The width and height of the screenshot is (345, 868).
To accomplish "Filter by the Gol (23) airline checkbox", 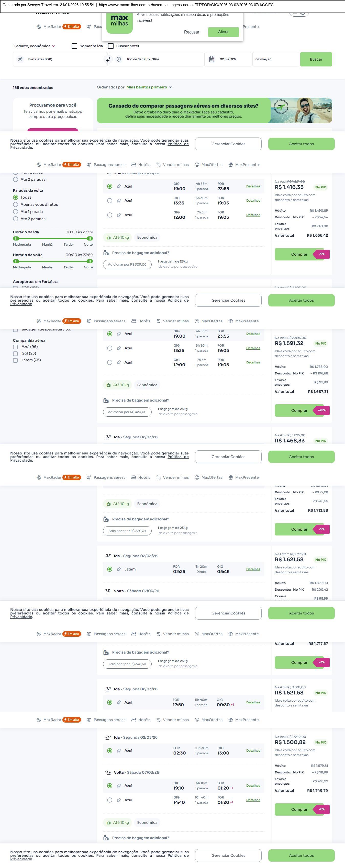I will click(15, 353).
